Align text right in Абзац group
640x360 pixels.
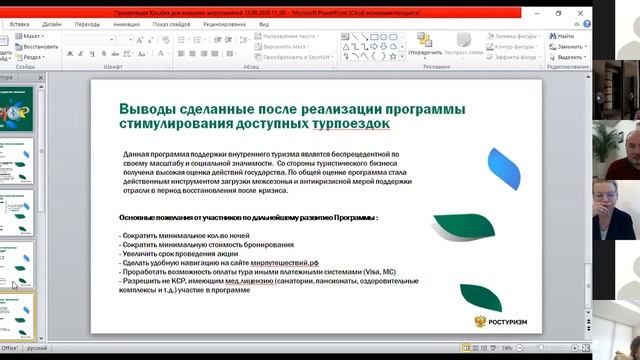click(x=203, y=53)
